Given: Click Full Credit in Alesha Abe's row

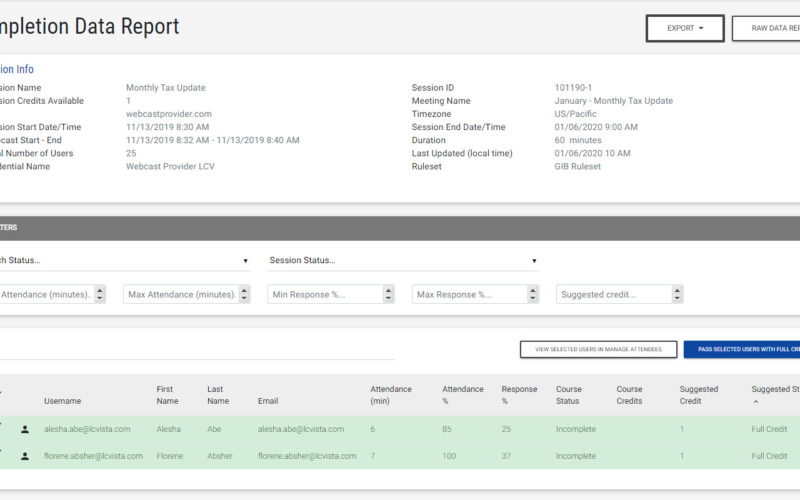Looking at the screenshot, I should point(769,429).
